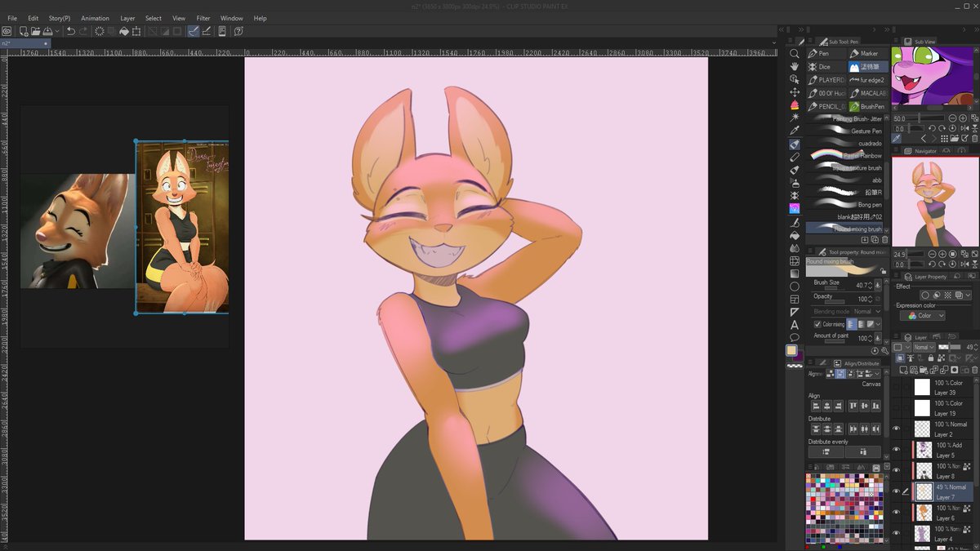This screenshot has height=551, width=980.
Task: Click Save icon in command bar
Action: pyautogui.click(x=47, y=31)
